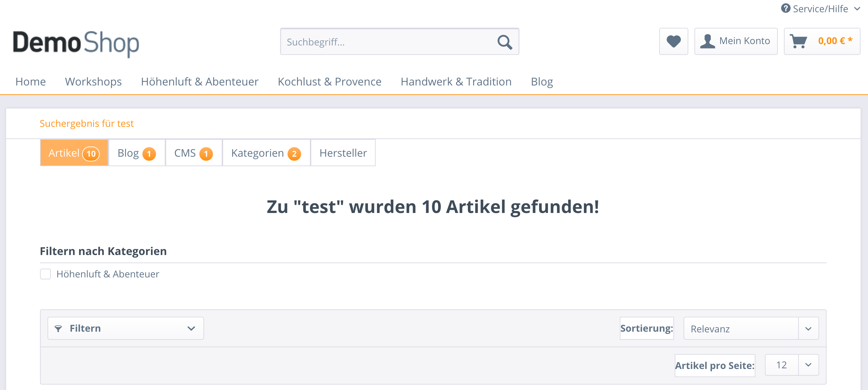The image size is (868, 390).
Task: Open Höhenluft & Abenteuer navigation item
Action: 200,82
